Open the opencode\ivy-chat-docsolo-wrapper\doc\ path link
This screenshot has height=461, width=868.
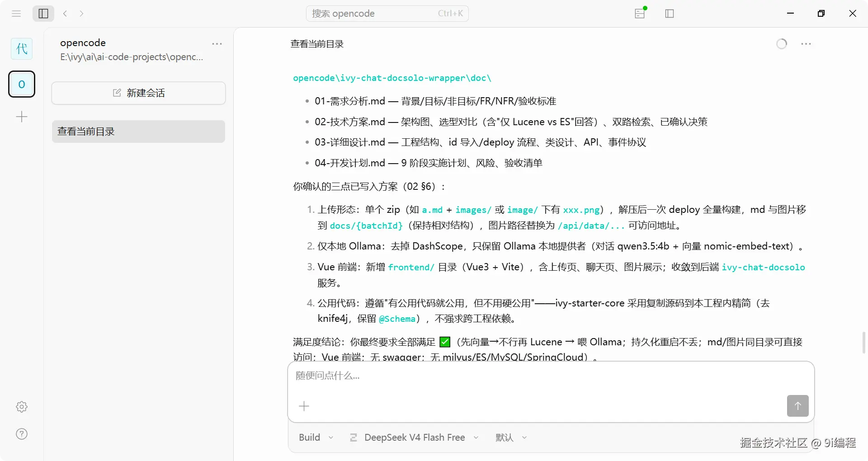(392, 78)
